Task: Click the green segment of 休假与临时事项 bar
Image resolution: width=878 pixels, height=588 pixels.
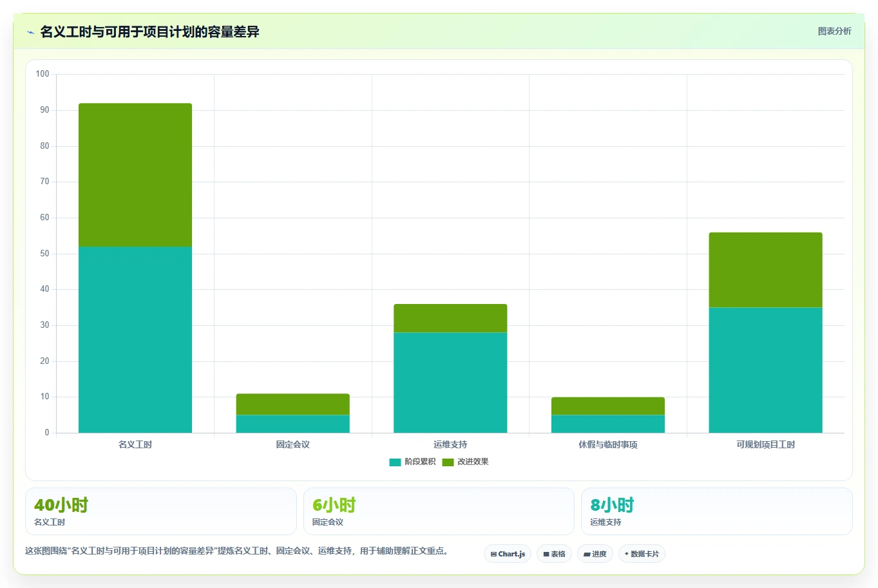Action: click(608, 406)
